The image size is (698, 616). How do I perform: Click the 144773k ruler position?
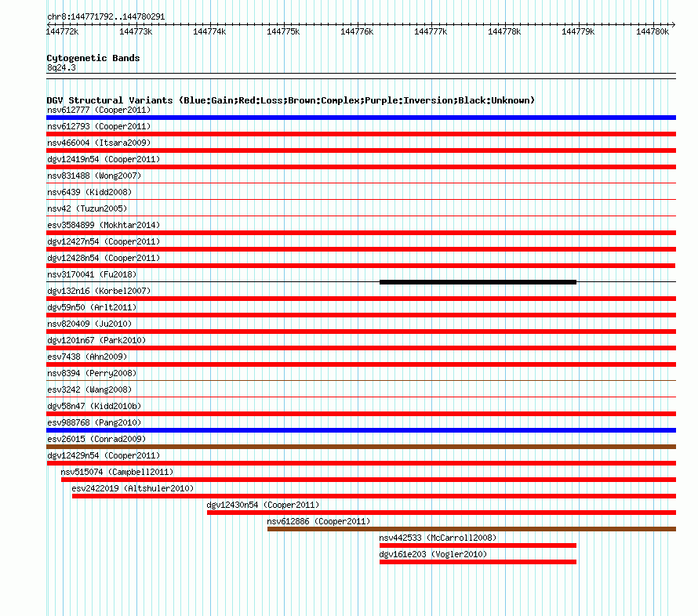(136, 31)
